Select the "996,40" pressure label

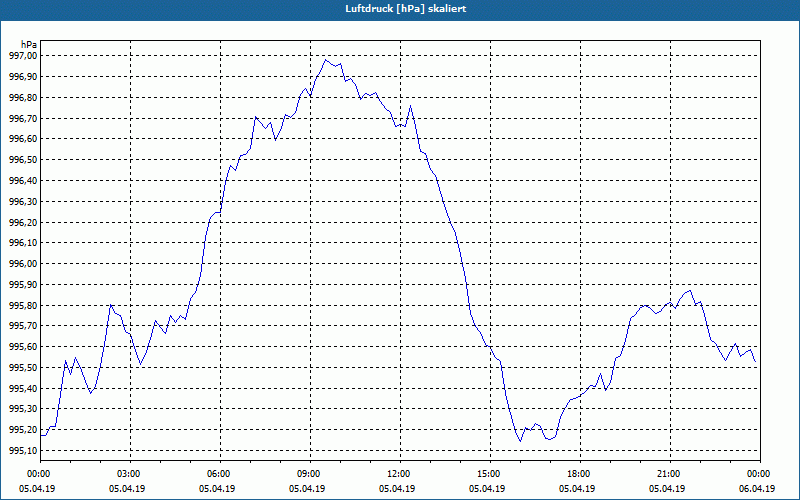coord(23,181)
